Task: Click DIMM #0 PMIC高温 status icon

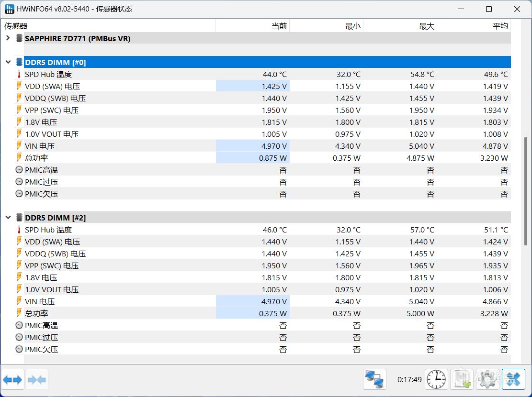Action: [x=19, y=169]
